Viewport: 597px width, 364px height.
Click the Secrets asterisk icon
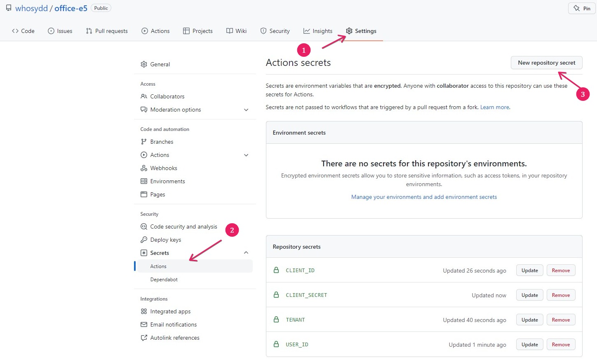[144, 253]
